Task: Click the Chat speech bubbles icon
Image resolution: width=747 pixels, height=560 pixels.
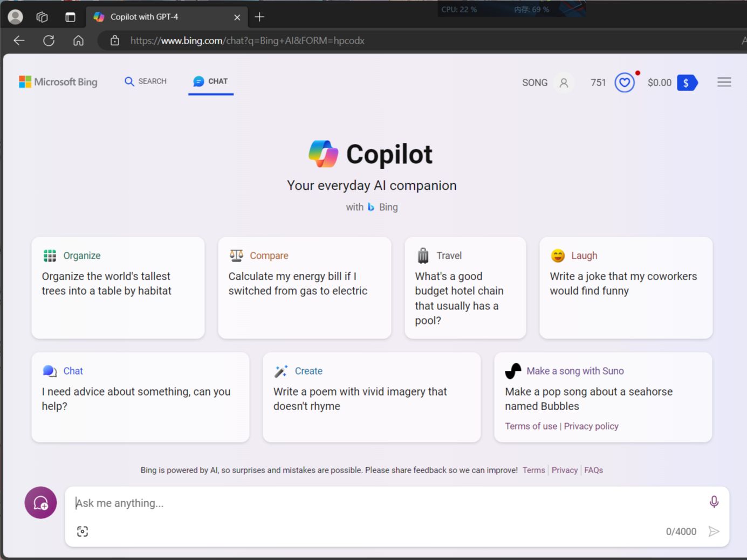Action: (50, 371)
